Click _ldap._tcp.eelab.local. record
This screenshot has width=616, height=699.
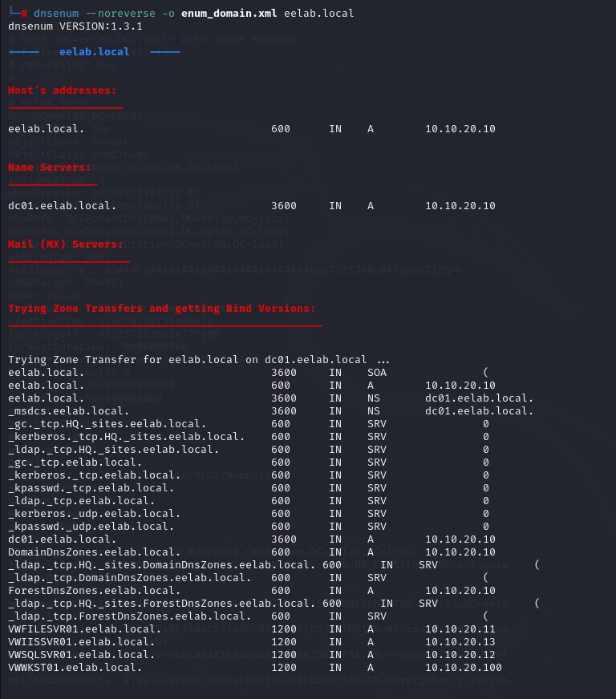(81, 501)
